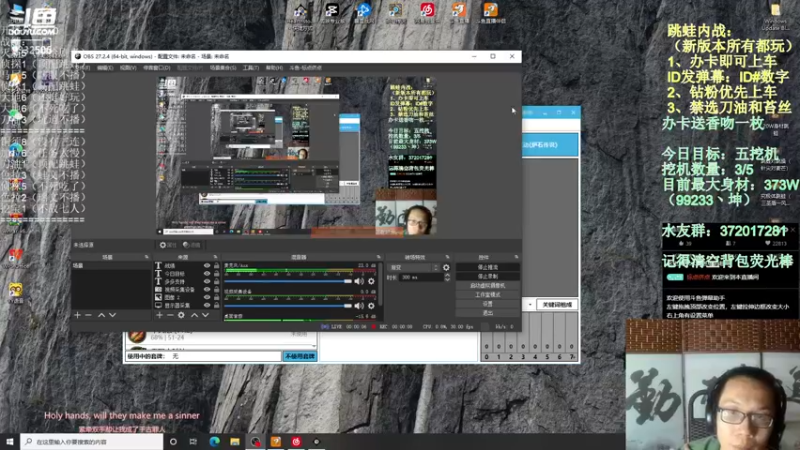The height and width of the screenshot is (450, 800).
Task: Add a new scene with the plus icon
Action: [x=78, y=315]
